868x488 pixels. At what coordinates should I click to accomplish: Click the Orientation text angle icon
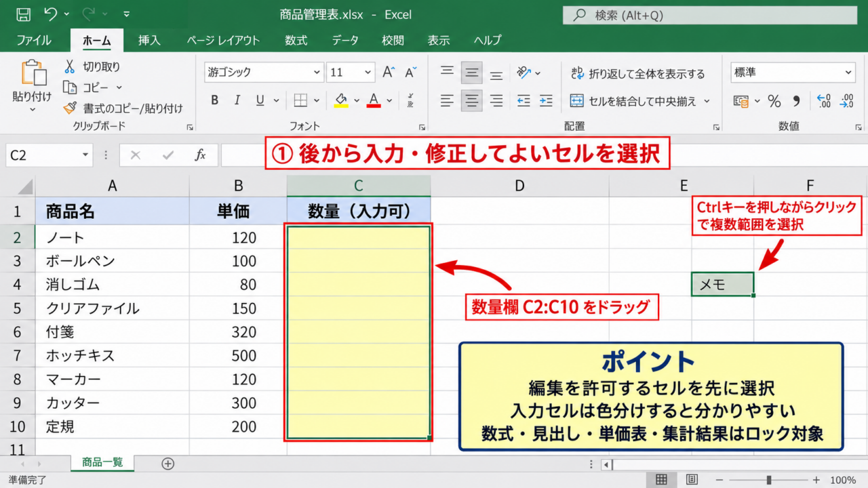click(x=524, y=73)
